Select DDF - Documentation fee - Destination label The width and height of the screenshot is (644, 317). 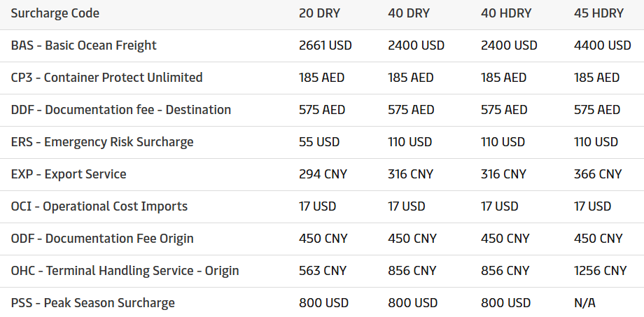pyautogui.click(x=121, y=110)
